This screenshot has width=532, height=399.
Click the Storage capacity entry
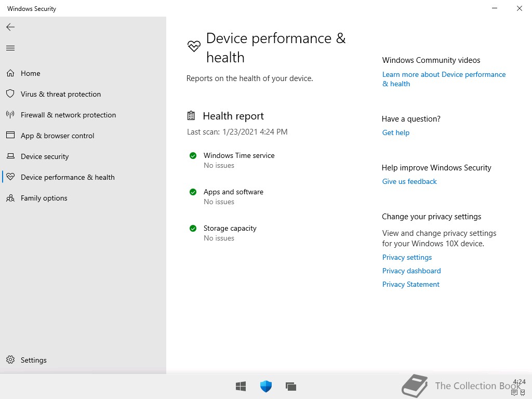pos(230,228)
